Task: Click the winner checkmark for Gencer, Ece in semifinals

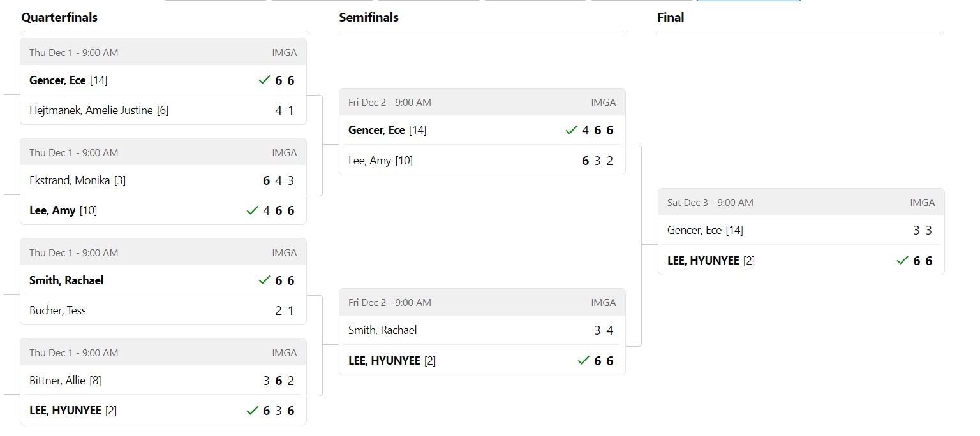Action: coord(571,130)
